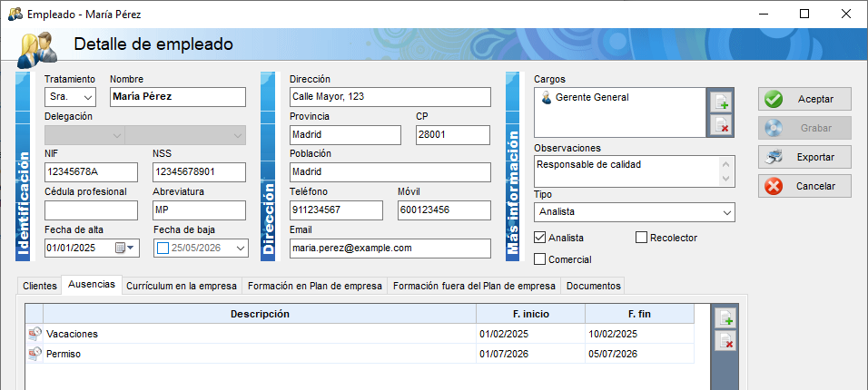Click the Abreviatura field showing MP
The width and height of the screenshot is (868, 390).
tap(199, 210)
